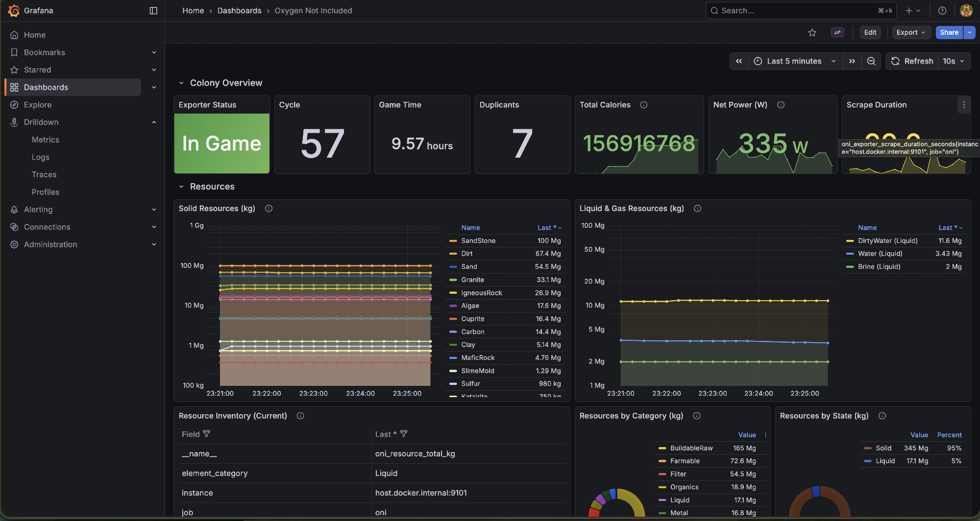Screen dimensions: 980x521
Task: Select Metrics under Drilldown
Action: click(x=45, y=140)
